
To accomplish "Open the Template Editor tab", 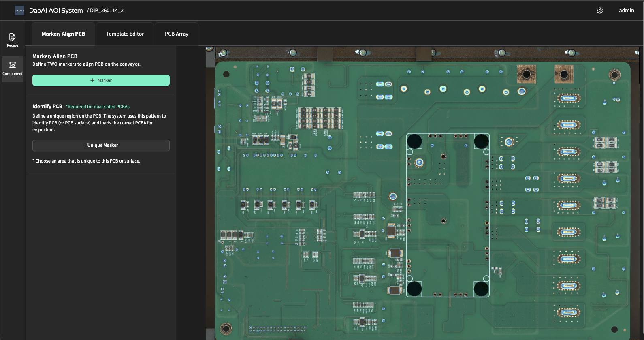I will point(125,34).
